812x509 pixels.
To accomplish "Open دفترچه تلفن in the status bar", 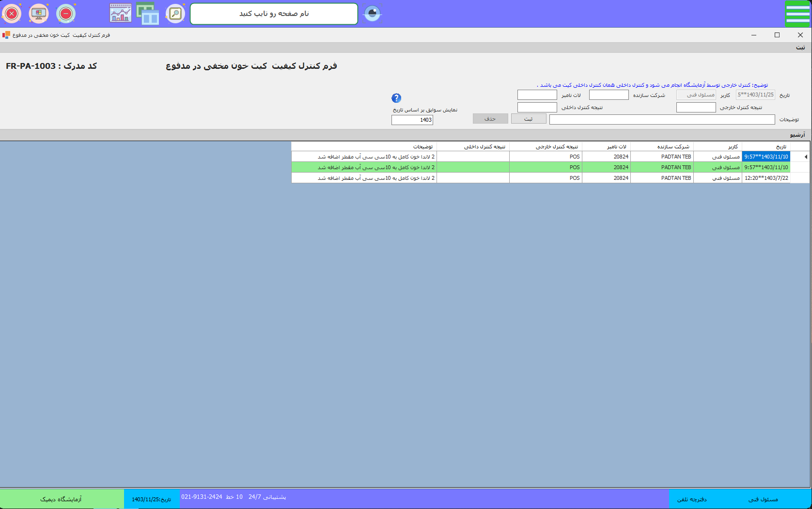I will tap(691, 499).
